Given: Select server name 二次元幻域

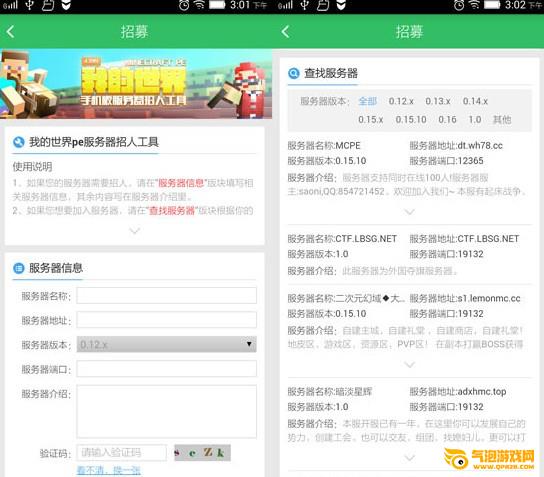Looking at the screenshot, I should pyautogui.click(x=369, y=298).
